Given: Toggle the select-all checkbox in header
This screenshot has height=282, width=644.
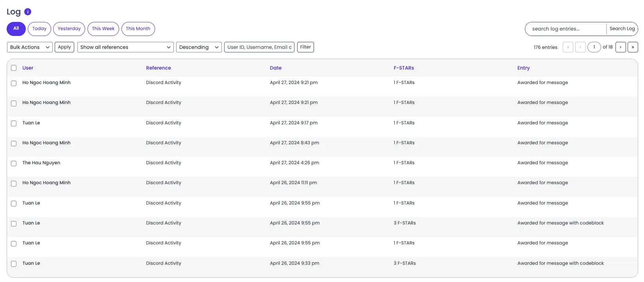Looking at the screenshot, I should [x=14, y=68].
